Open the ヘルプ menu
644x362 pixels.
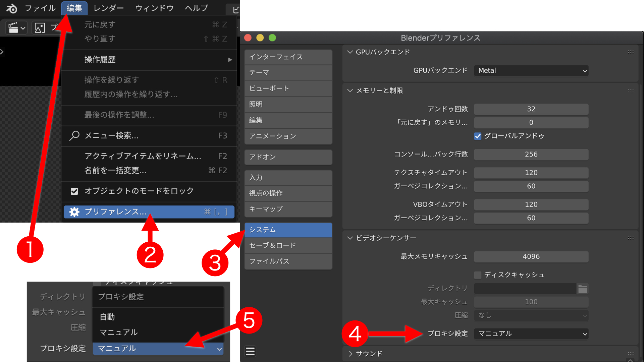197,8
